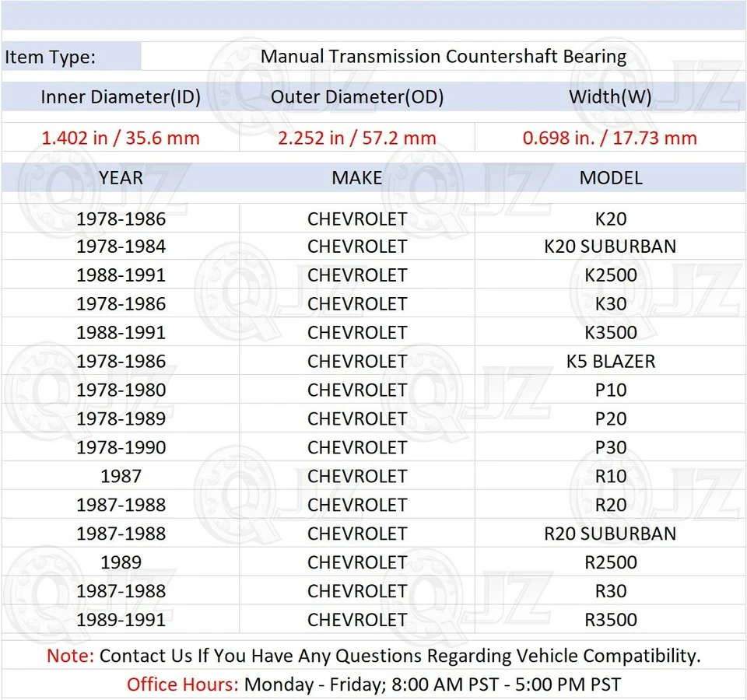747x700 pixels.
Task: Click the YEAR column heading
Action: (121, 178)
